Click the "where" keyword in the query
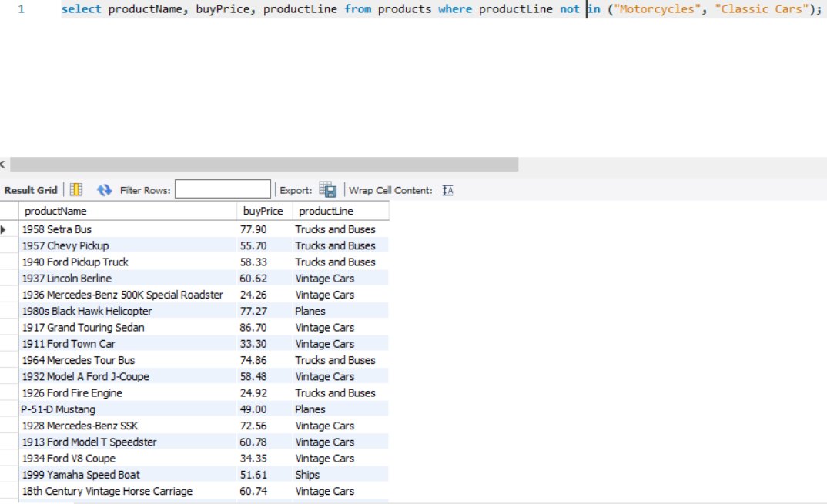827x504 pixels. 455,9
